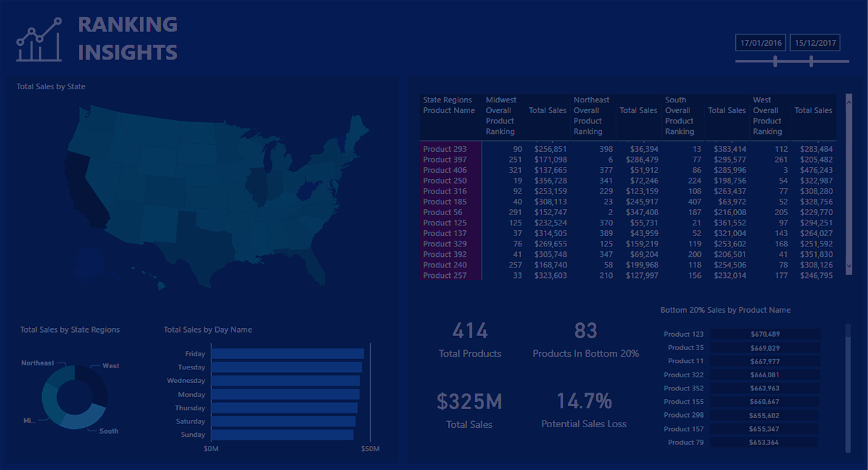Select the Product 125 row label
This screenshot has height=470, width=868.
[445, 223]
